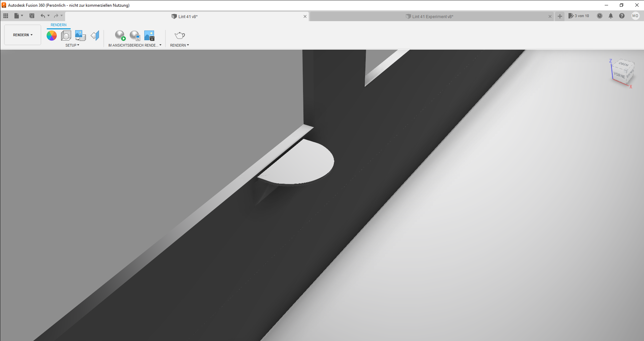Viewport: 644px width, 341px height.
Task: Click the VORNE face of the ViewCube
Action: click(619, 75)
